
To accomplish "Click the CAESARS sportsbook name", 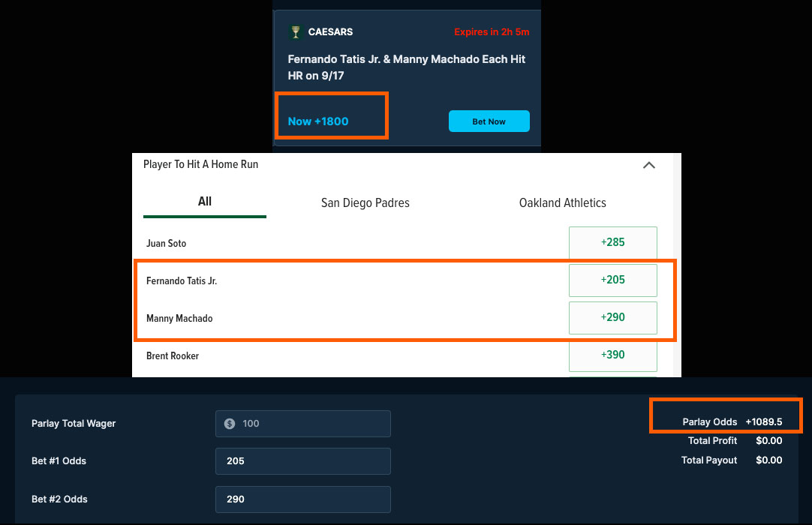I will click(330, 32).
